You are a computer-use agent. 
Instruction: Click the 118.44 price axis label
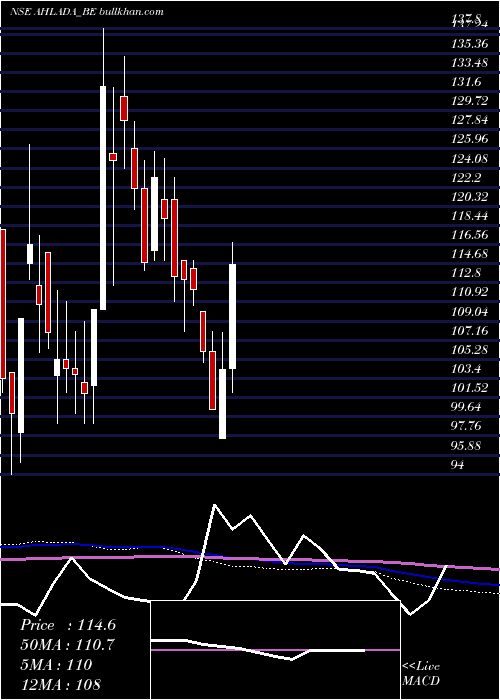(470, 216)
